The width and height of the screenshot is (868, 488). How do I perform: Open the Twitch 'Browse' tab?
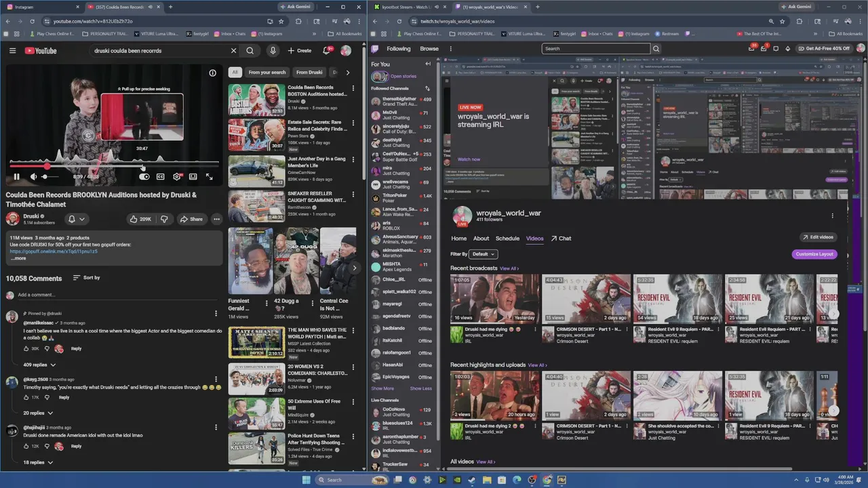(429, 49)
